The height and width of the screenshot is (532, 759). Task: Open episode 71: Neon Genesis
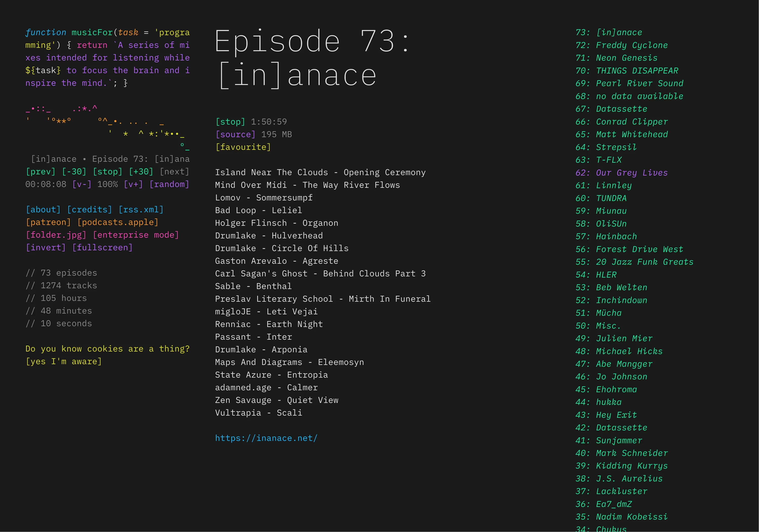[x=617, y=58]
